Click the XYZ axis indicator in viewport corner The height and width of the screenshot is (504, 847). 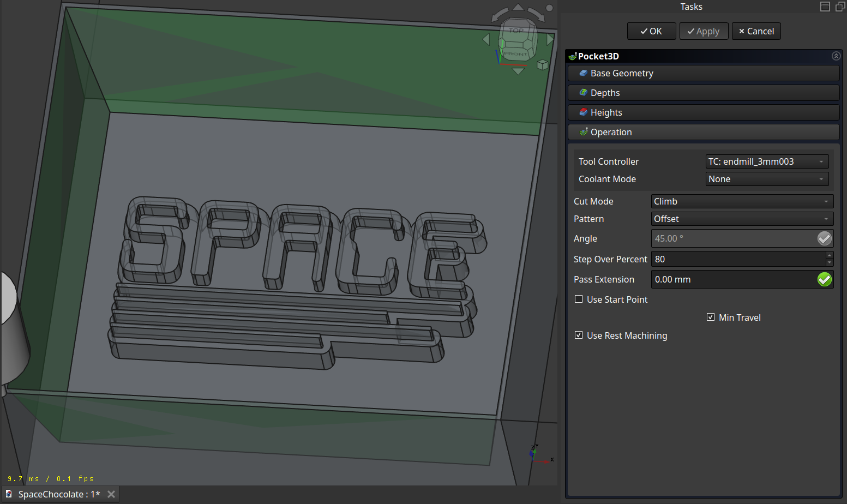pos(541,454)
